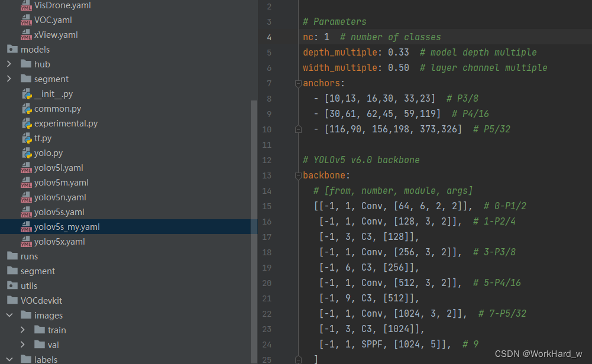Click the labels folder icon

coord(26,359)
